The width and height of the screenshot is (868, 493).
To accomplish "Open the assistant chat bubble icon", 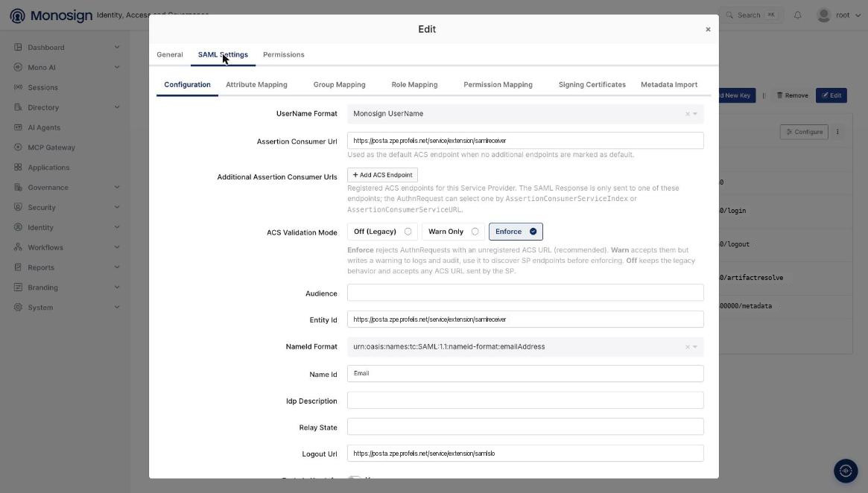I will coord(846,471).
